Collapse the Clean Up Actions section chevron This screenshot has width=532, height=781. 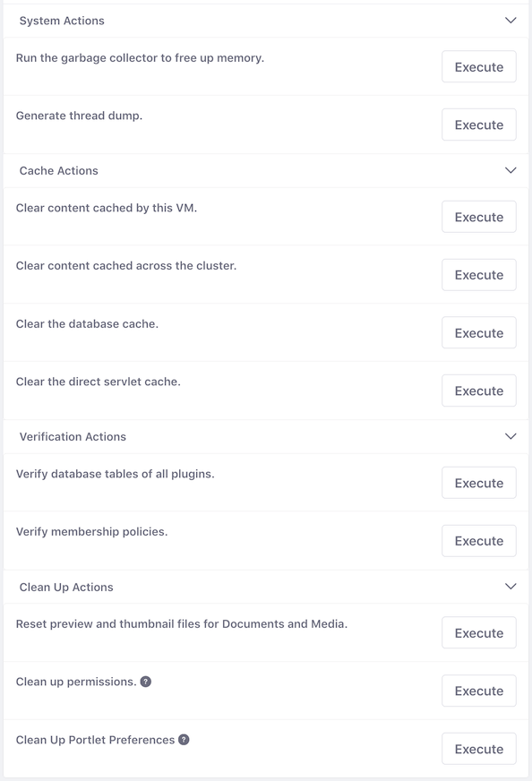511,587
